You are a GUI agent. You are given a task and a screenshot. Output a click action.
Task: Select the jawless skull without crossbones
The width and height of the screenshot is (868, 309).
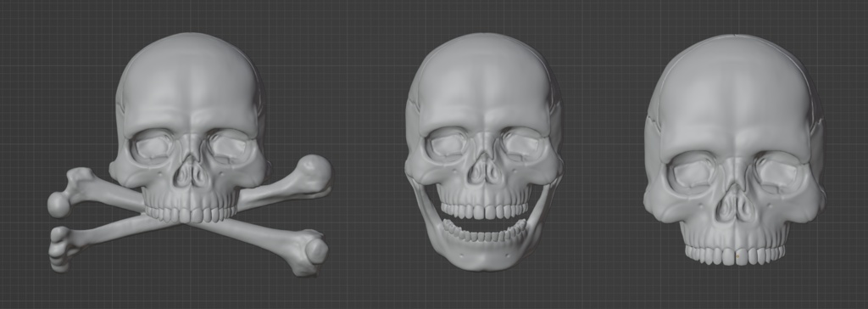735,149
